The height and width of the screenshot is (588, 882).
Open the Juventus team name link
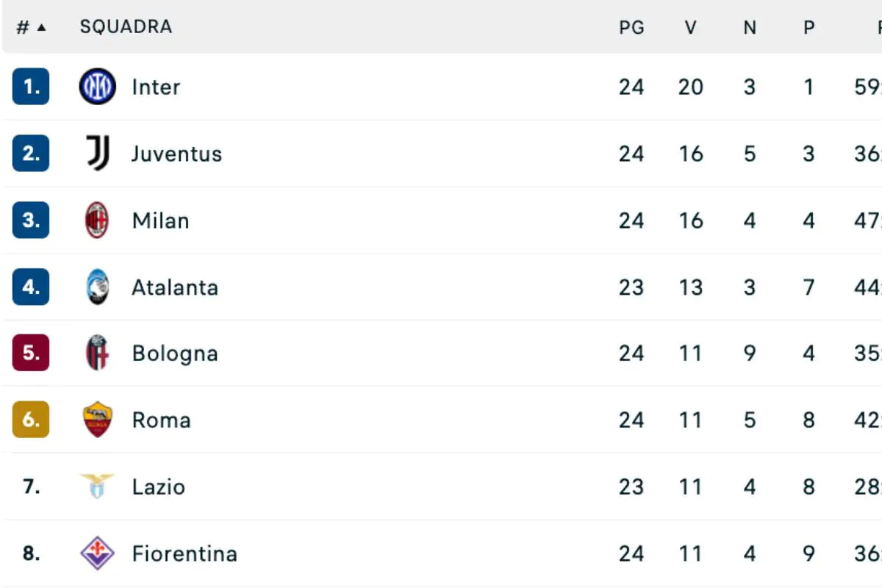pos(176,154)
